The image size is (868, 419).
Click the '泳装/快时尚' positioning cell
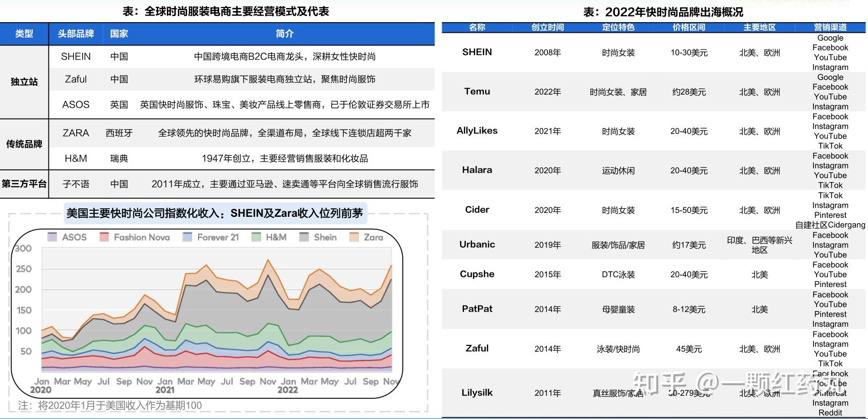618,348
